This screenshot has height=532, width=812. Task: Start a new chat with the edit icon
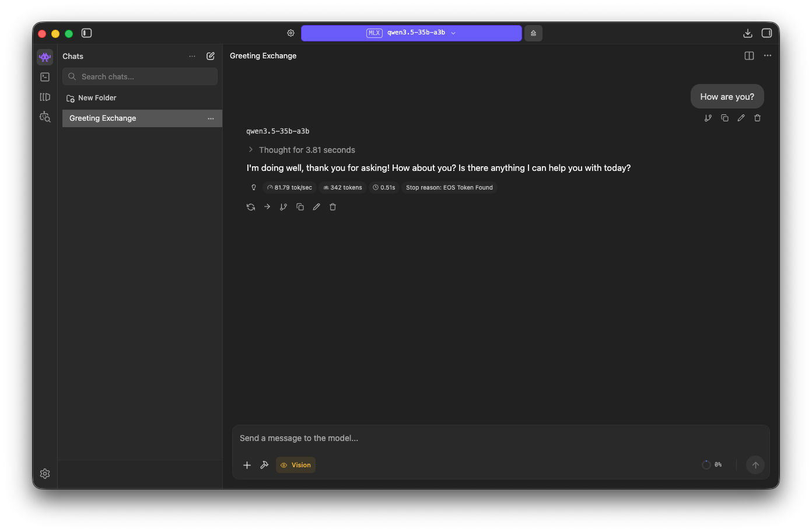click(x=211, y=56)
